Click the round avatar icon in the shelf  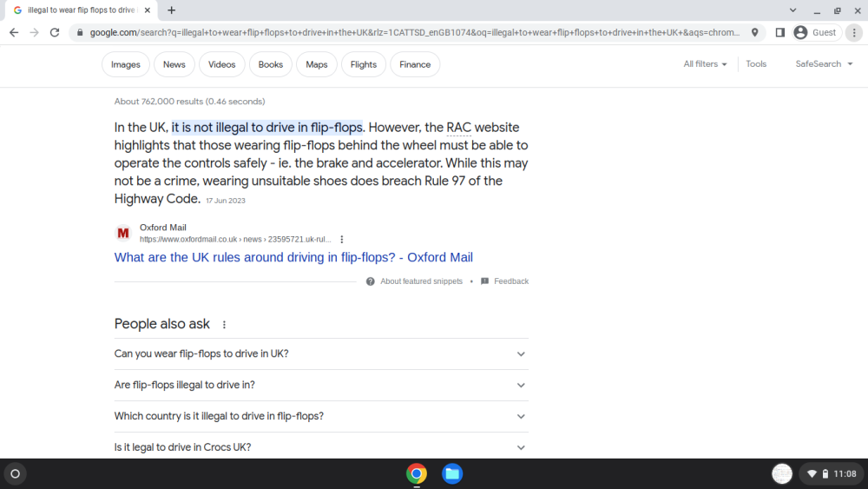782,473
